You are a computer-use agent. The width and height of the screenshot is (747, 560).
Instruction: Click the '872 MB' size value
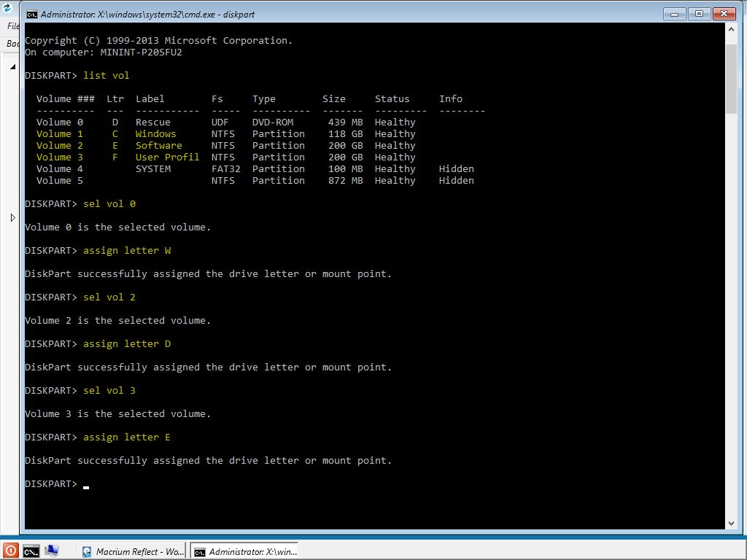point(345,181)
